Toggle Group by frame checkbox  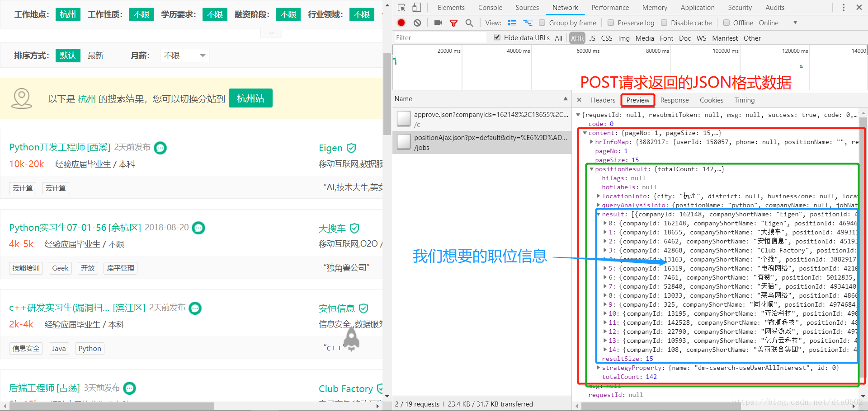point(542,23)
